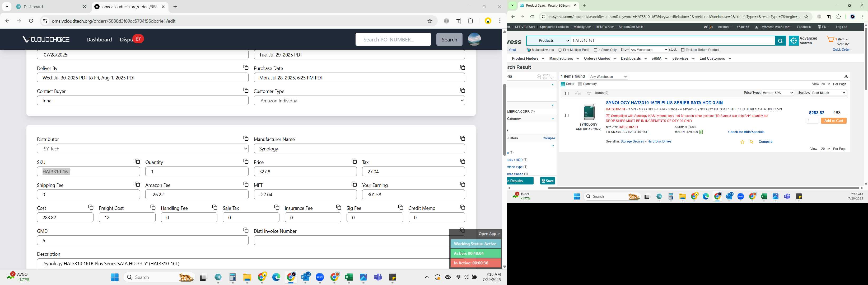868x285 pixels.
Task: Change top View per page dropdown
Action: [x=825, y=84]
